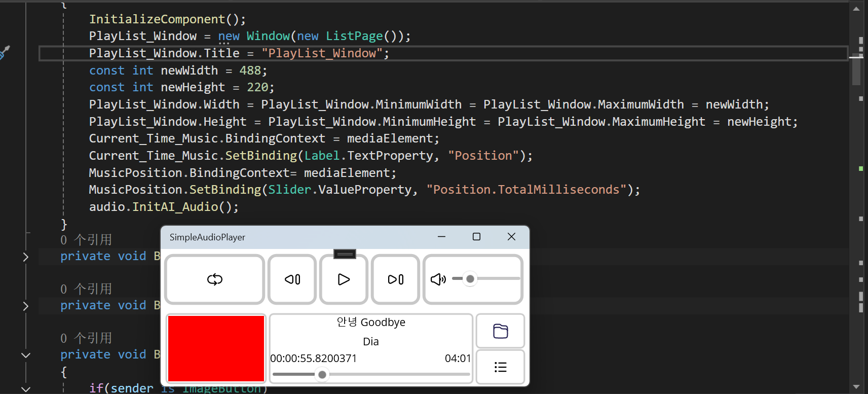This screenshot has height=394, width=868.
Task: Click the MaximumHeight property in code
Action: (659, 122)
